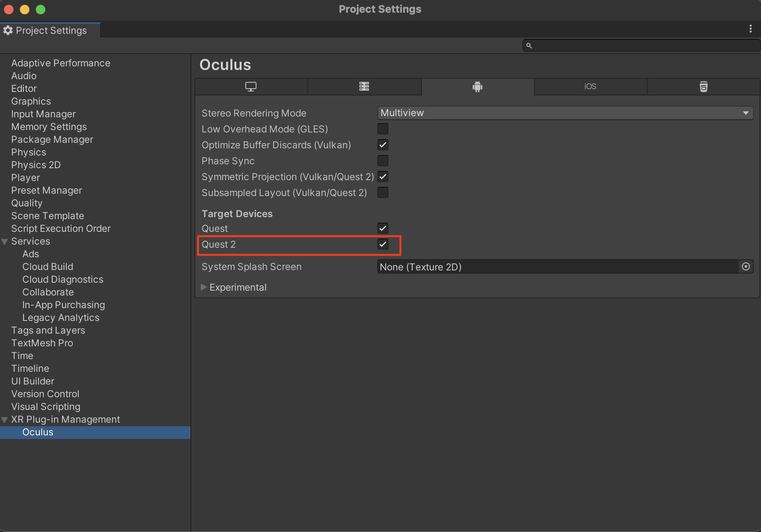Open the Stereo Rendering Mode dropdown
The image size is (761, 532).
click(x=565, y=113)
